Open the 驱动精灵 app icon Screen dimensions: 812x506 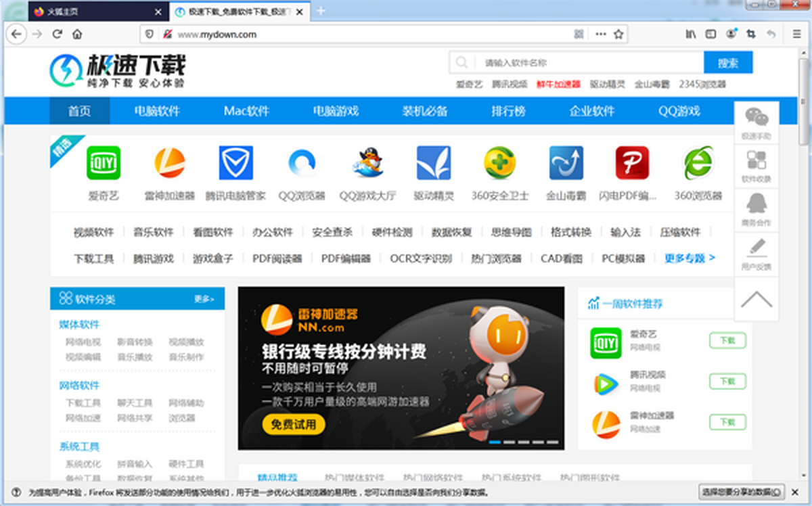[434, 162]
